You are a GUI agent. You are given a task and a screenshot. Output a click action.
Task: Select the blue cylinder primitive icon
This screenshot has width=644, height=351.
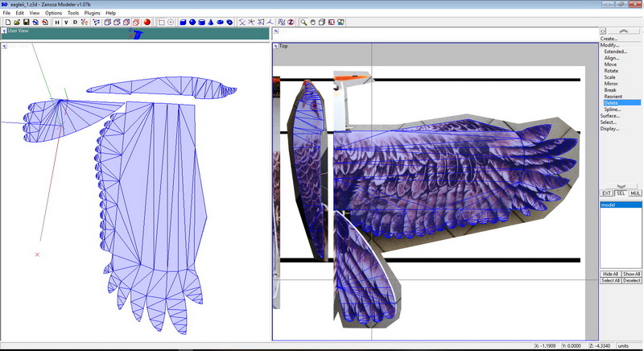(x=203, y=23)
